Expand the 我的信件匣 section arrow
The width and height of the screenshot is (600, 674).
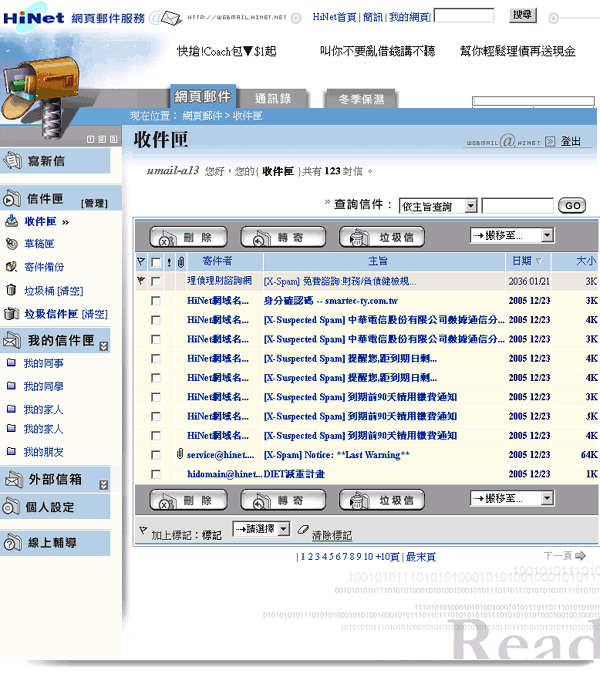tap(104, 346)
